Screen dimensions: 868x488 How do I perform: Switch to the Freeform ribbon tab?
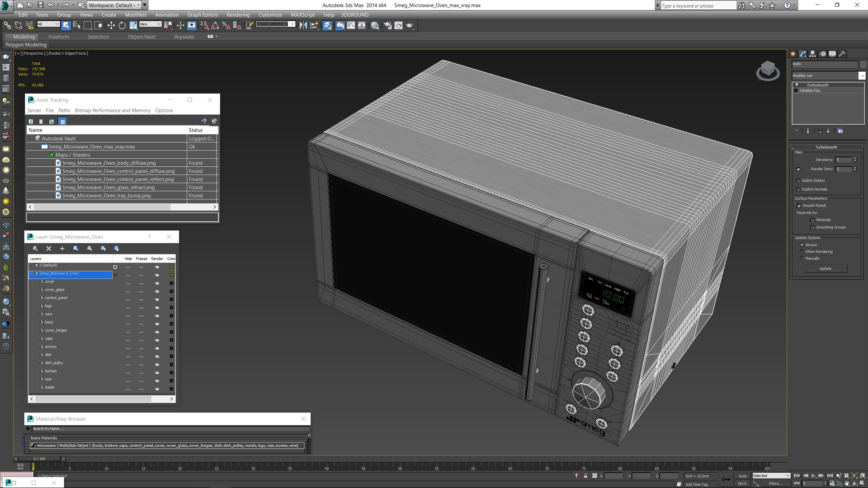tap(59, 37)
